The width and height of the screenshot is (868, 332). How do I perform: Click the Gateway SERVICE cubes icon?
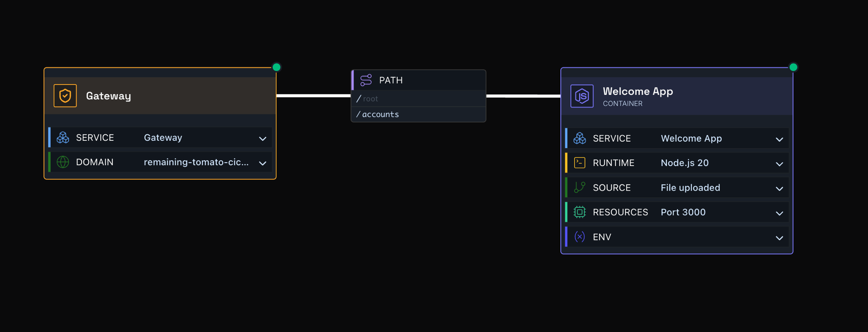(x=63, y=137)
